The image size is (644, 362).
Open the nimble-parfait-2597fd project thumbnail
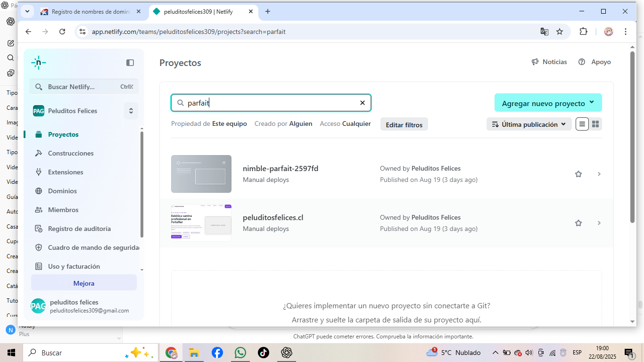pyautogui.click(x=201, y=174)
